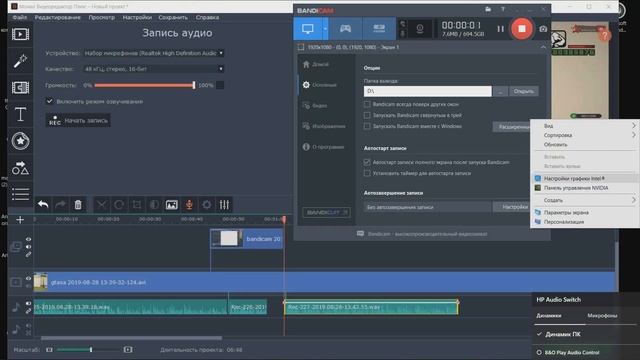Screen dimensions: 640x360
Task: Toggle autostart full-screen recording checkbox
Action: point(367,162)
